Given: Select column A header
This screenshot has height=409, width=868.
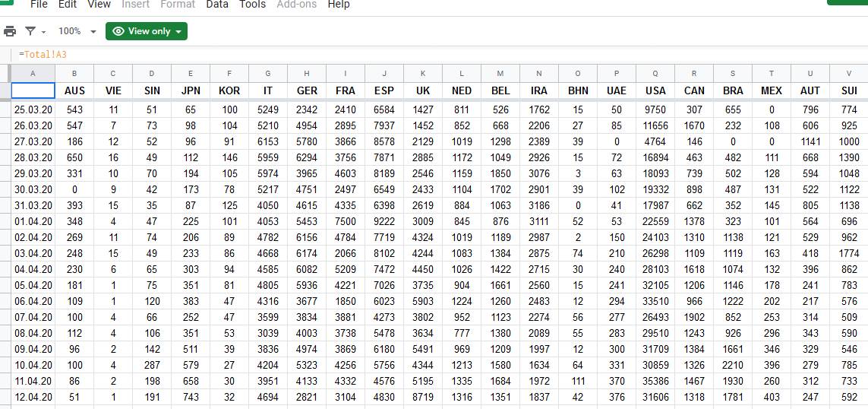Looking at the screenshot, I should coord(33,73).
